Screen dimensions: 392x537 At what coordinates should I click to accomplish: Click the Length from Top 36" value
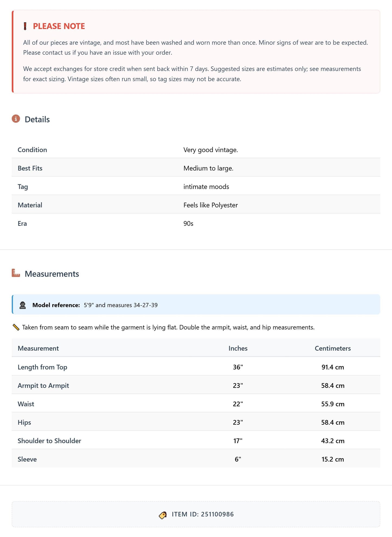coord(238,367)
